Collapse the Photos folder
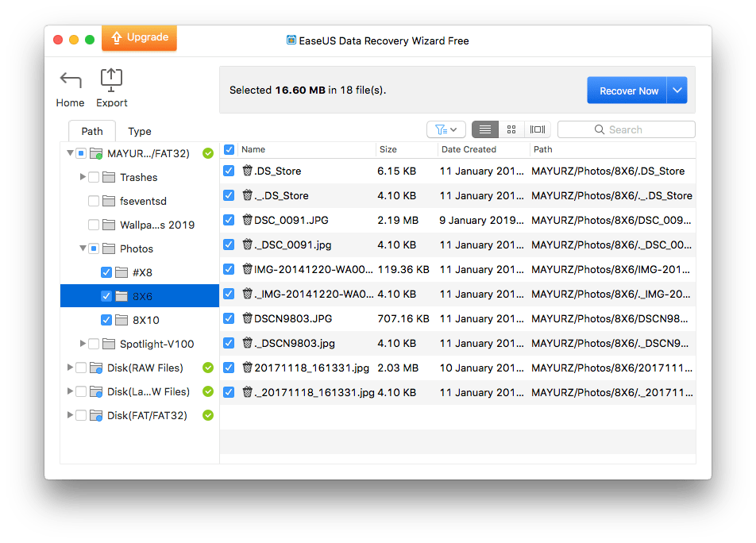Viewport: 756px width, 543px height. 83,248
